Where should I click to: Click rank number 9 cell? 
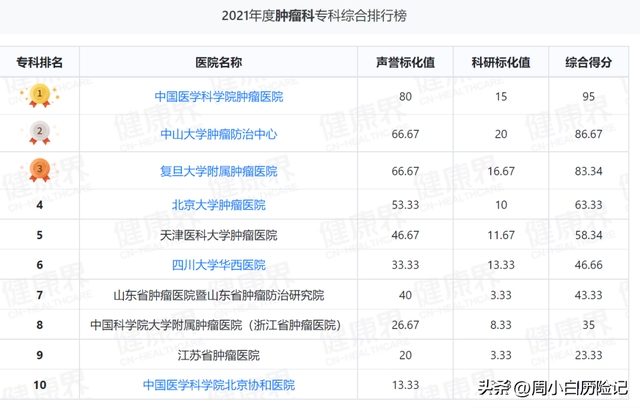coord(40,355)
